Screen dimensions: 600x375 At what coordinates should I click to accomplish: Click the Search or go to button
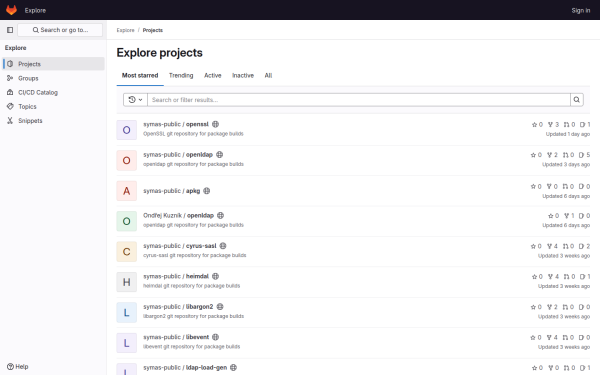tap(60, 30)
